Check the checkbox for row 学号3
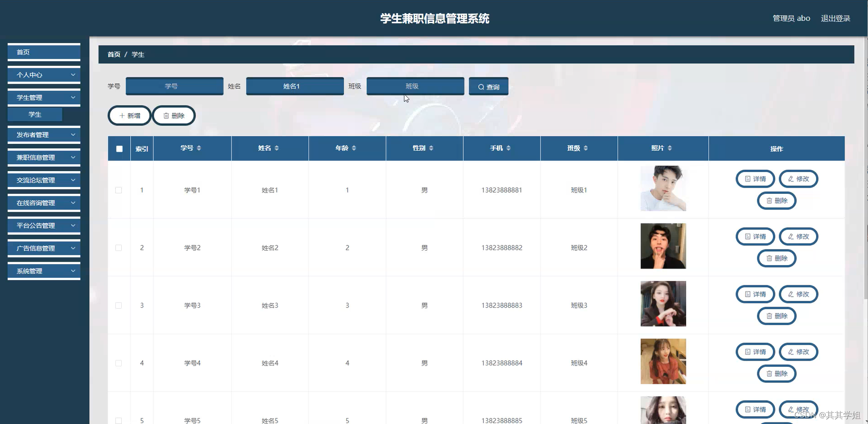Viewport: 868px width, 424px height. (x=118, y=306)
